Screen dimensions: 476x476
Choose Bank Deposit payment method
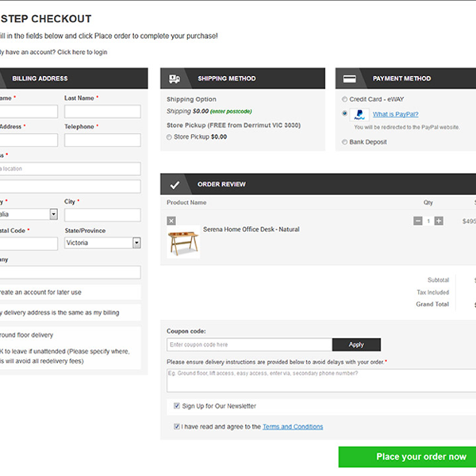(x=344, y=142)
